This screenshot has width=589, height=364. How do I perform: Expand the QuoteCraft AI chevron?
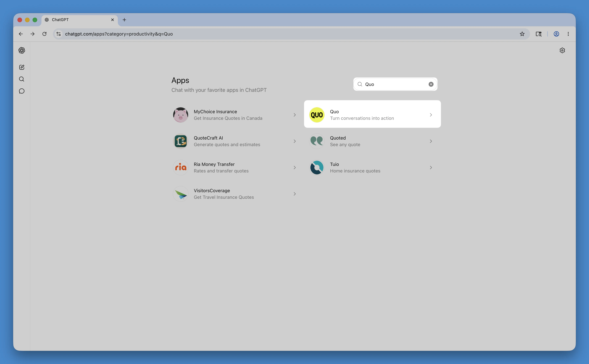[295, 141]
